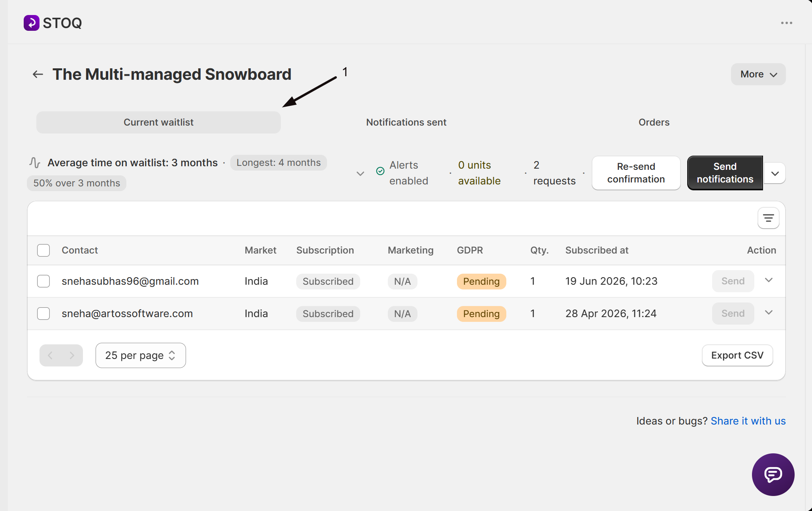
Task: Open the More dropdown
Action: tap(758, 74)
